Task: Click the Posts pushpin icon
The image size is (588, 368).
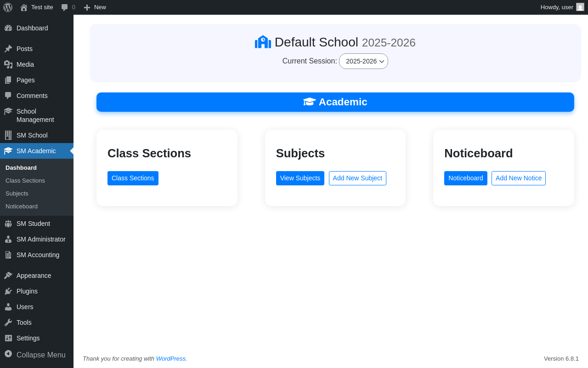Action: (x=8, y=49)
